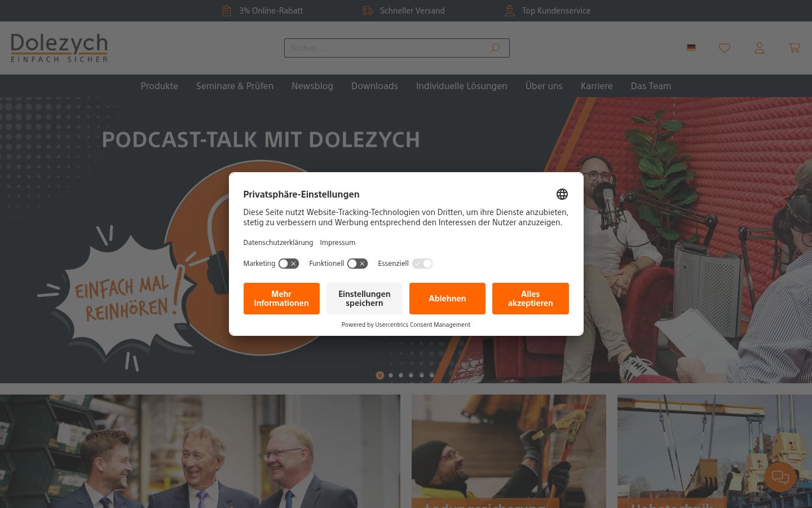Screen dimensions: 812x508
Task: Open the wishlist heart icon
Action: point(725,48)
